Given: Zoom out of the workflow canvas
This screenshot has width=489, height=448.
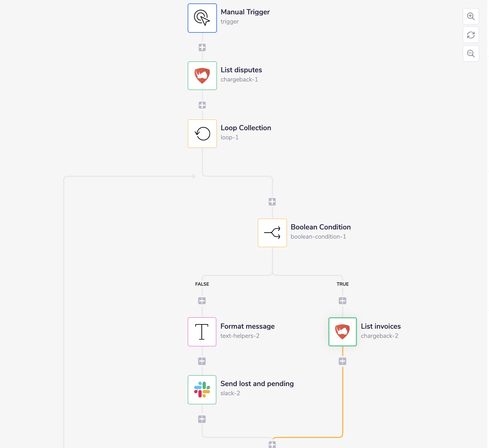Looking at the screenshot, I should (x=471, y=53).
